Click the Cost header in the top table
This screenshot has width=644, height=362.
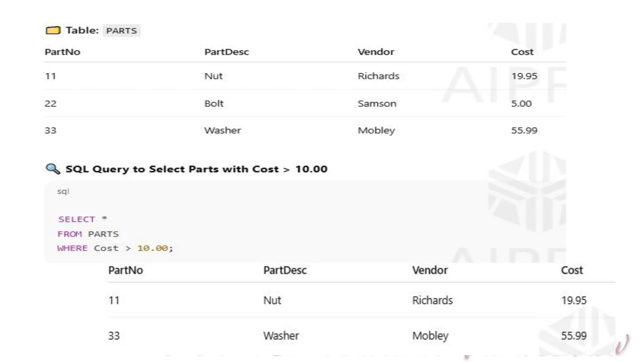522,52
